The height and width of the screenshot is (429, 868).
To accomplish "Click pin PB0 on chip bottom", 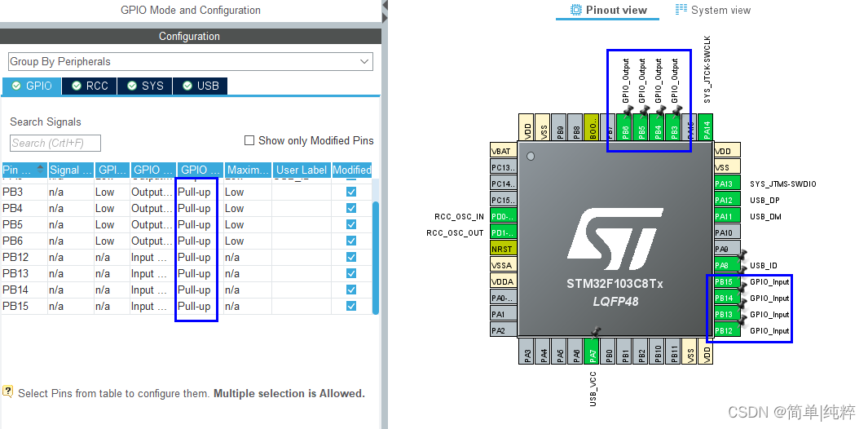I will tap(608, 352).
